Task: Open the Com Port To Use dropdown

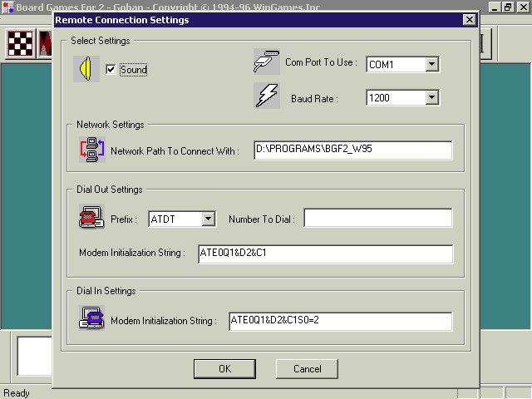Action: (431, 64)
